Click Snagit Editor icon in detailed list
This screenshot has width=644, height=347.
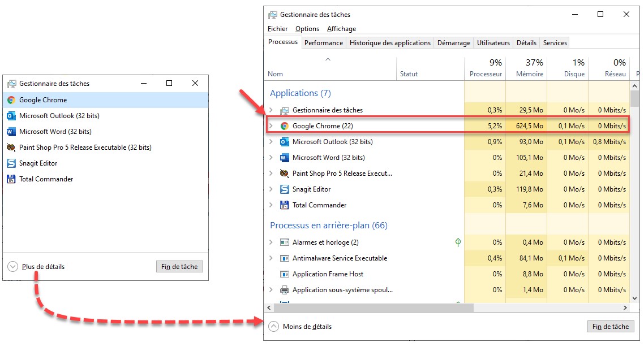285,189
